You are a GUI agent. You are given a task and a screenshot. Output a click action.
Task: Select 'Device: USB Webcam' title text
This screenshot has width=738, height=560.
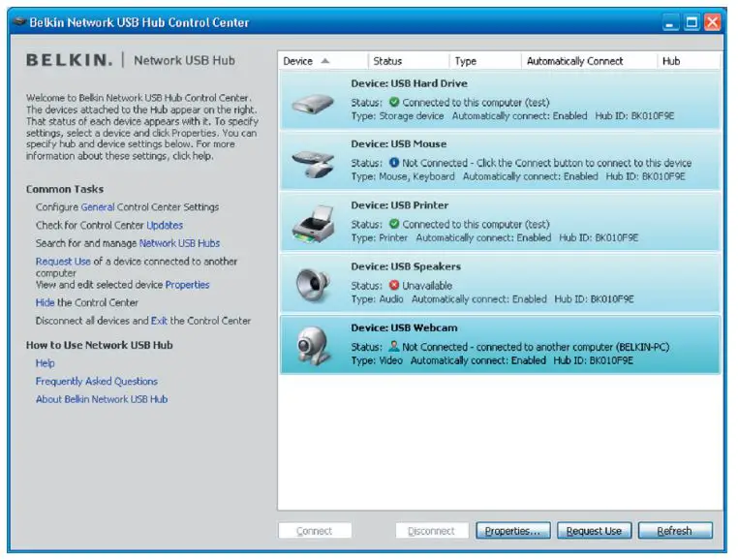(x=404, y=327)
